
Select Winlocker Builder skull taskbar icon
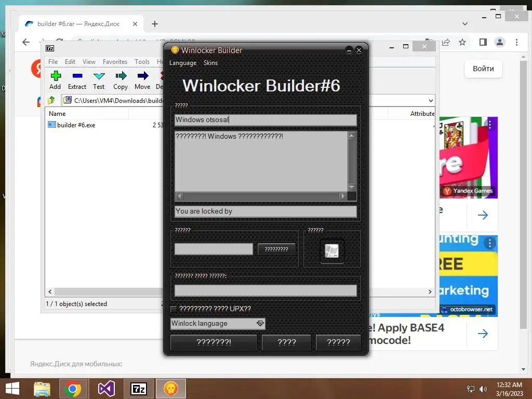pos(170,389)
